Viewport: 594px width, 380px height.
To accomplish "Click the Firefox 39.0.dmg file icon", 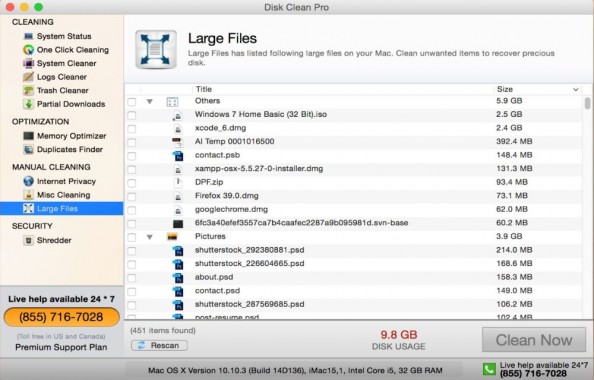I will tap(178, 196).
